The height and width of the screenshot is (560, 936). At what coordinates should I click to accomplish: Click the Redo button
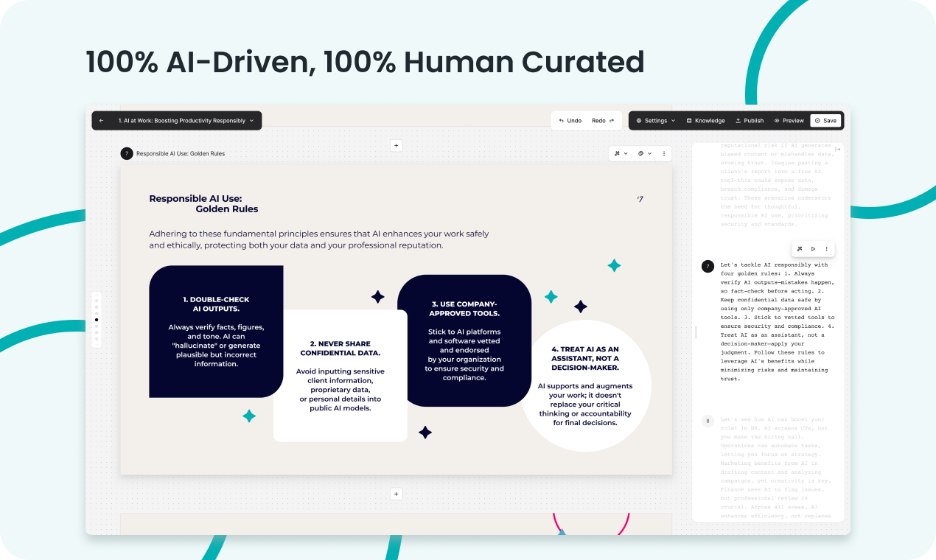coord(603,121)
